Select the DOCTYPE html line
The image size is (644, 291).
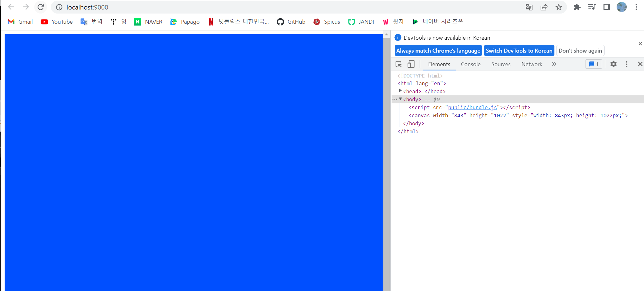(x=420, y=76)
